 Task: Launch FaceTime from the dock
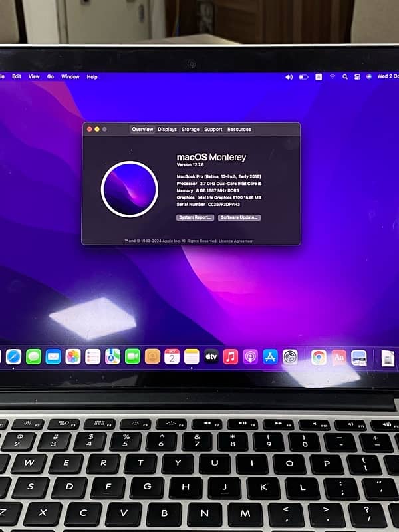point(132,357)
